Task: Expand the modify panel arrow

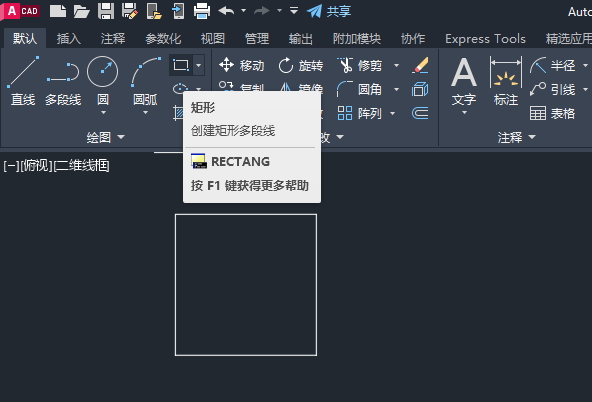Action: (340, 137)
